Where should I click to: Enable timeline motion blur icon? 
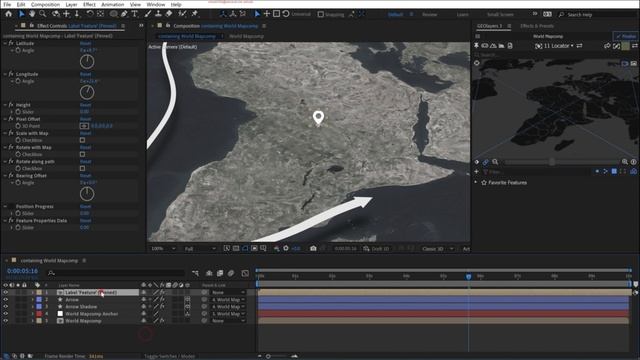pos(231,273)
